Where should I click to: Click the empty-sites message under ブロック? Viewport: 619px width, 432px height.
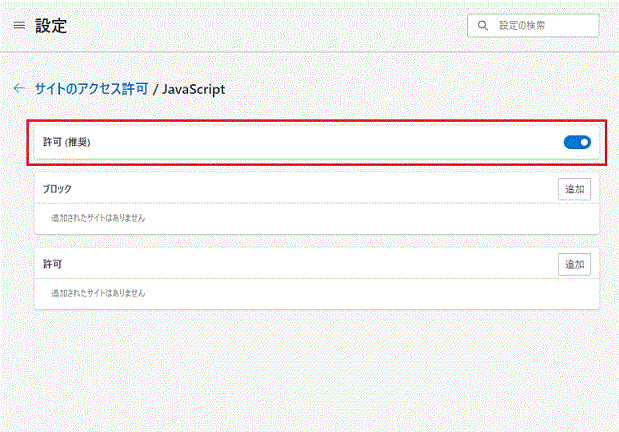(x=98, y=218)
